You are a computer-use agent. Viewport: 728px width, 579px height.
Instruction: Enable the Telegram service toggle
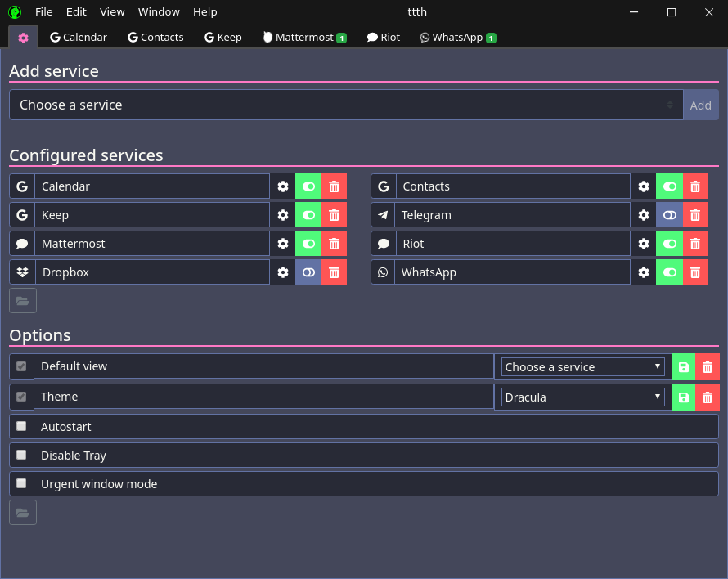(x=669, y=215)
